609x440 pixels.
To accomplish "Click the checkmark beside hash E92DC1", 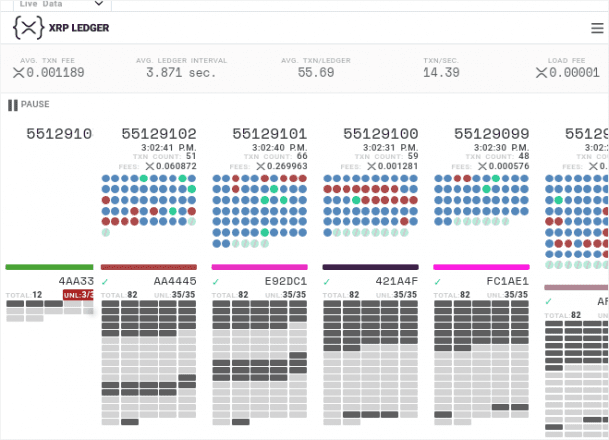I will coord(216,282).
